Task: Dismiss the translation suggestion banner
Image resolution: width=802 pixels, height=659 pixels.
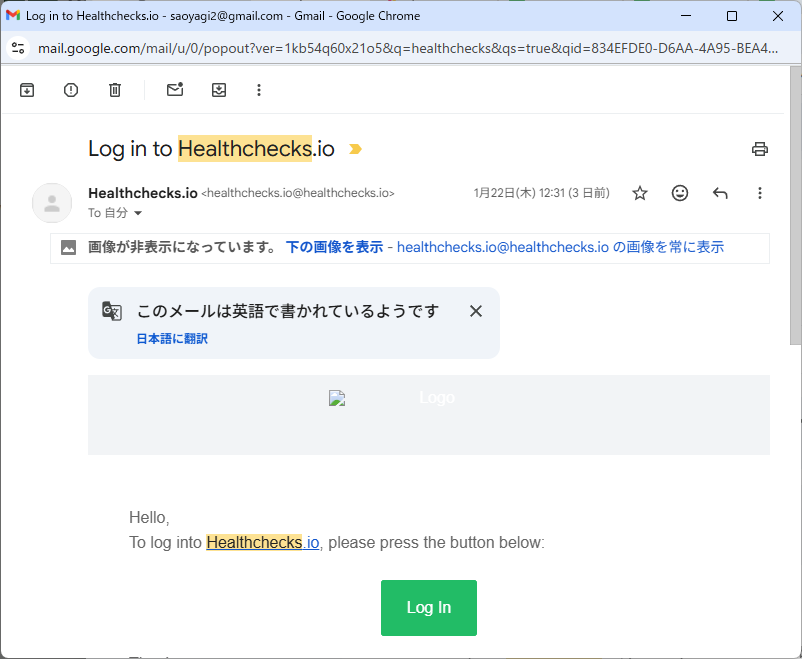Action: click(x=476, y=311)
